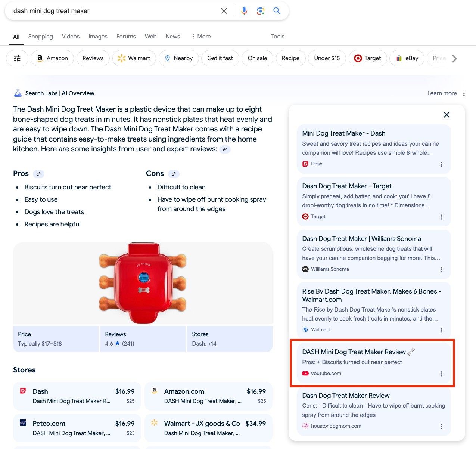Expand more filter chips with right chevron
Screen dimensions: 476x449
click(x=454, y=58)
